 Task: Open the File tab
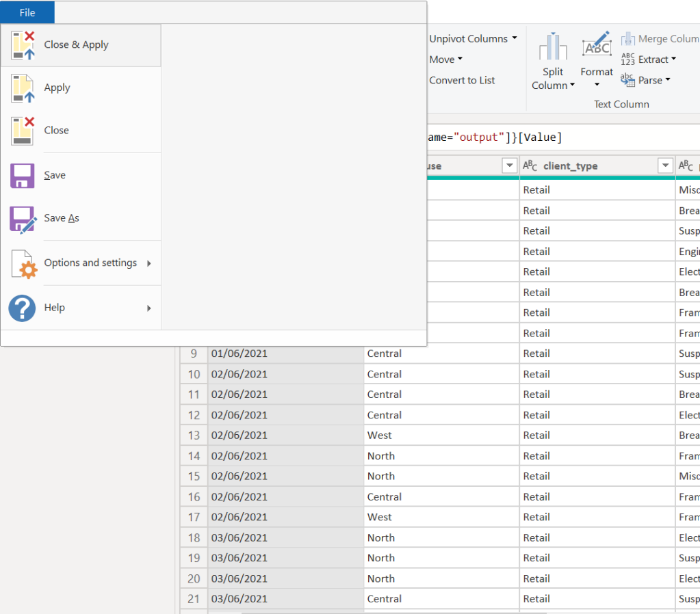[27, 12]
